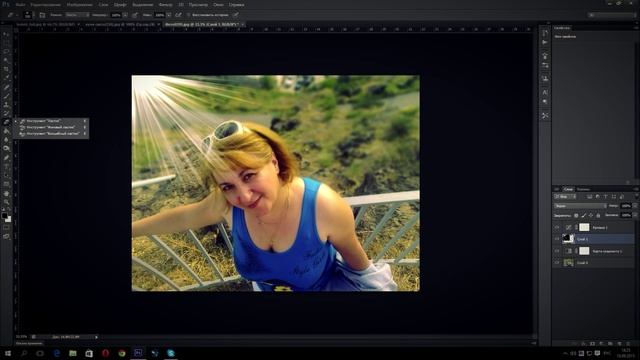
Task: Open the Фильтр menu
Action: 165,4
